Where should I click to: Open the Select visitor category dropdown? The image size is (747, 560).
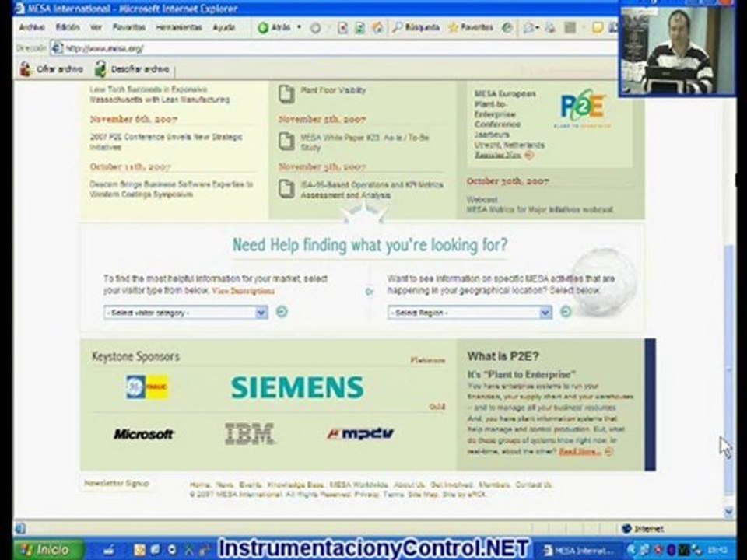pos(185,313)
